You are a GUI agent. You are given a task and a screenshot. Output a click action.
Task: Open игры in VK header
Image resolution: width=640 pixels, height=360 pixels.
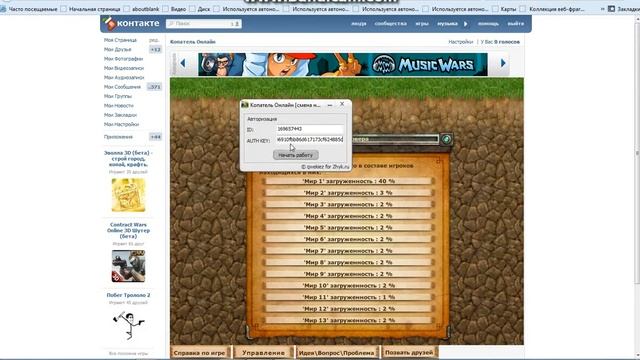point(422,24)
